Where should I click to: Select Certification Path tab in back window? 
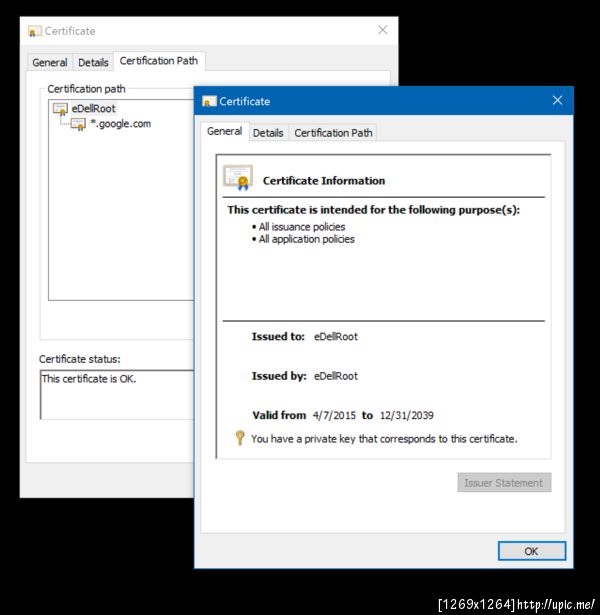tap(158, 61)
